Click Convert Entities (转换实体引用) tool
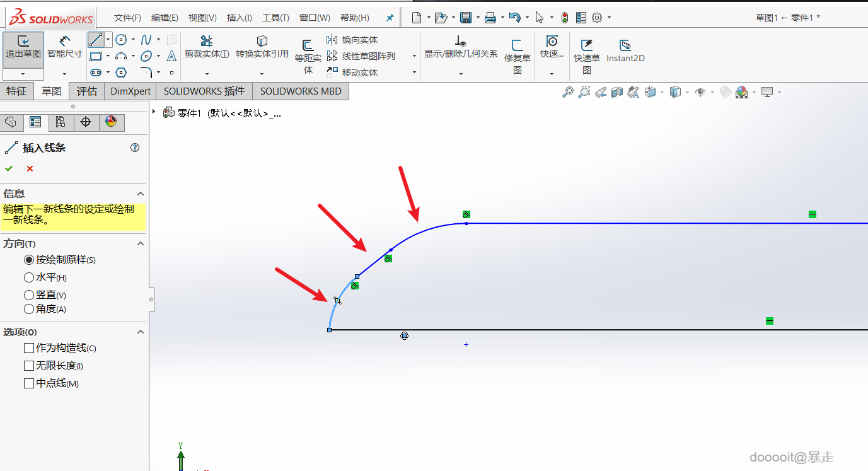 click(x=262, y=47)
